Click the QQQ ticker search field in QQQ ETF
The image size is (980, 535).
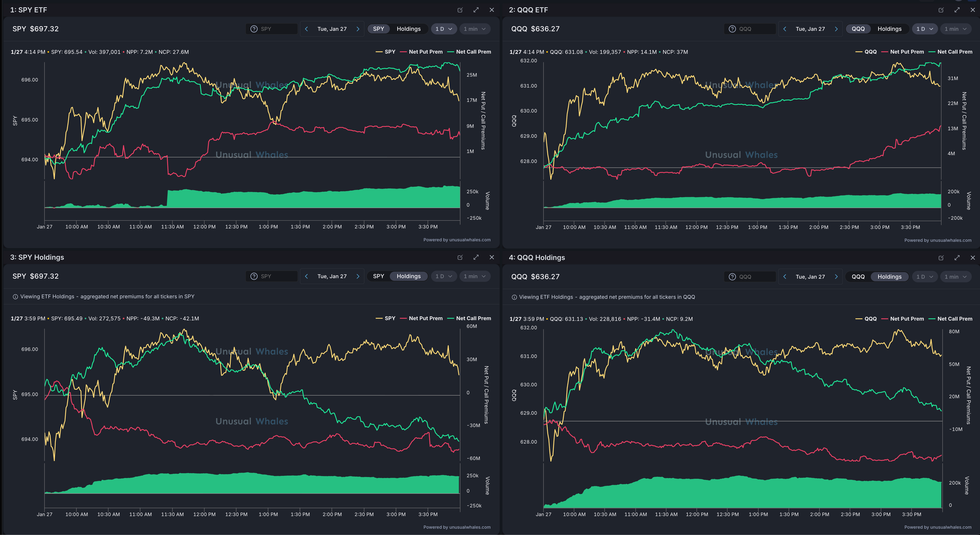pyautogui.click(x=755, y=29)
